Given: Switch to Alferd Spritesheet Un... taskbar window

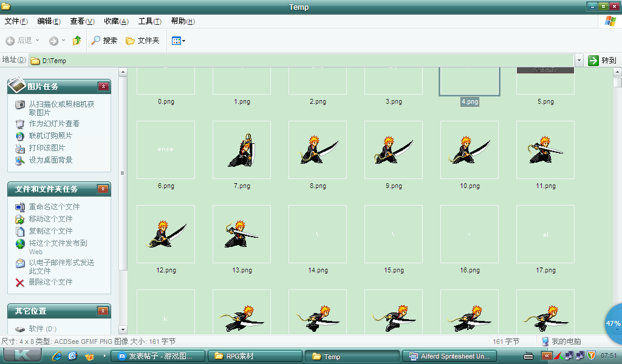Looking at the screenshot, I should point(450,356).
